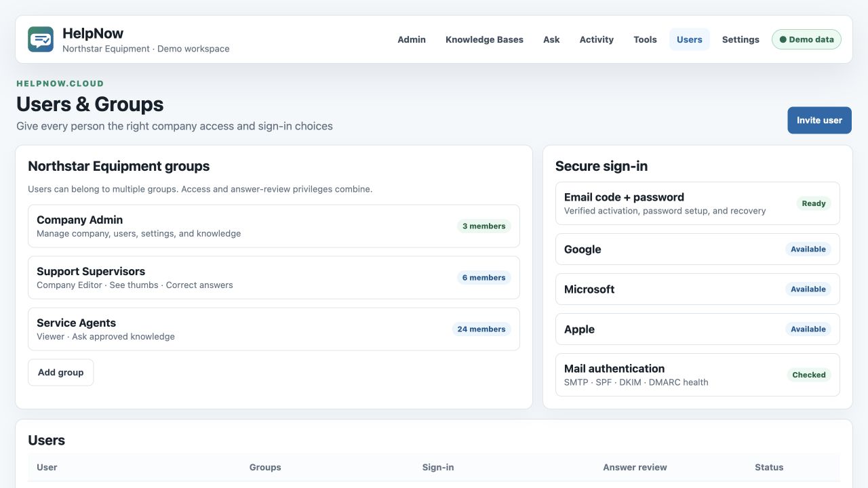Click the Demo data badge
This screenshot has height=488, width=868.
click(x=806, y=39)
